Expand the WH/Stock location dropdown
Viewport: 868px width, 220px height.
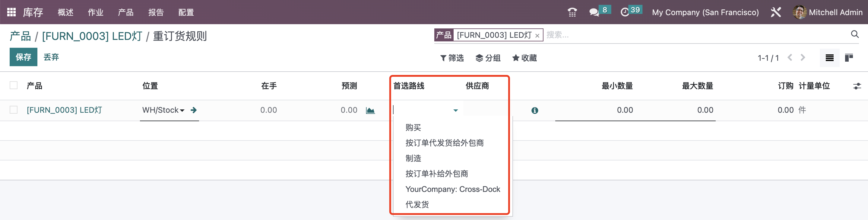pos(182,111)
